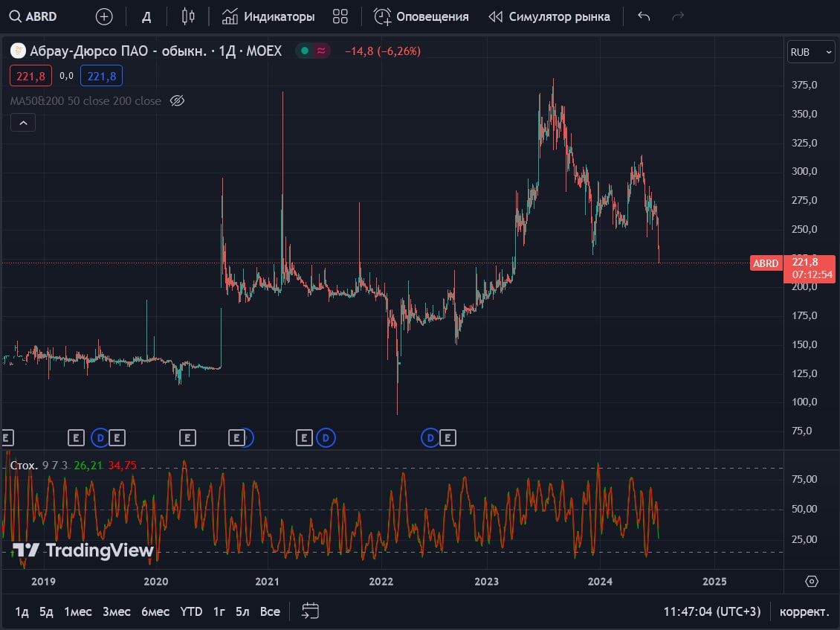Image resolution: width=840 pixels, height=630 pixels.
Task: Select the MA50&200 indicator legend label
Action: pyautogui.click(x=85, y=101)
